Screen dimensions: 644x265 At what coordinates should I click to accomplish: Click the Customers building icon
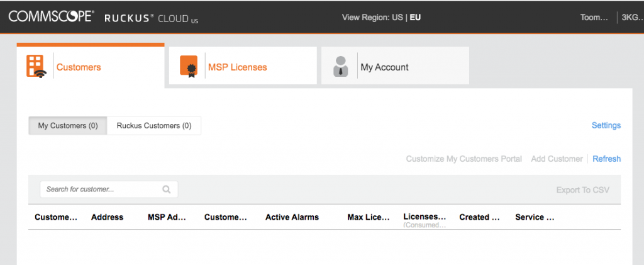[36, 66]
